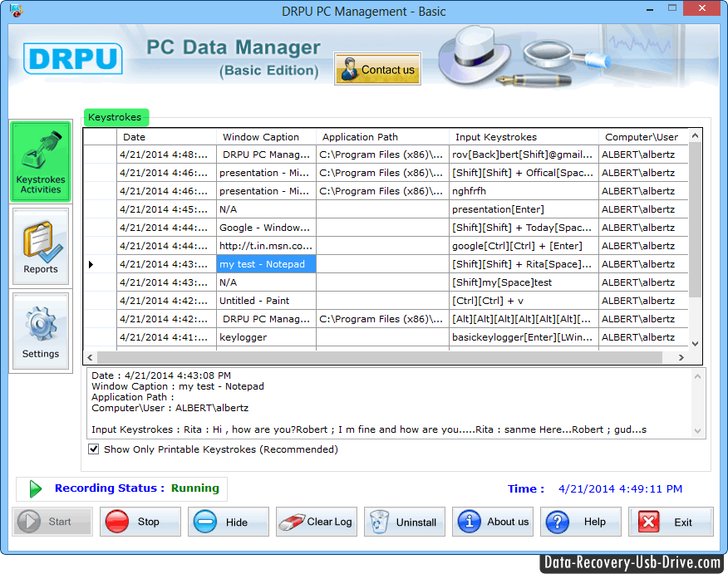
Task: Click the Running status text
Action: click(x=195, y=488)
